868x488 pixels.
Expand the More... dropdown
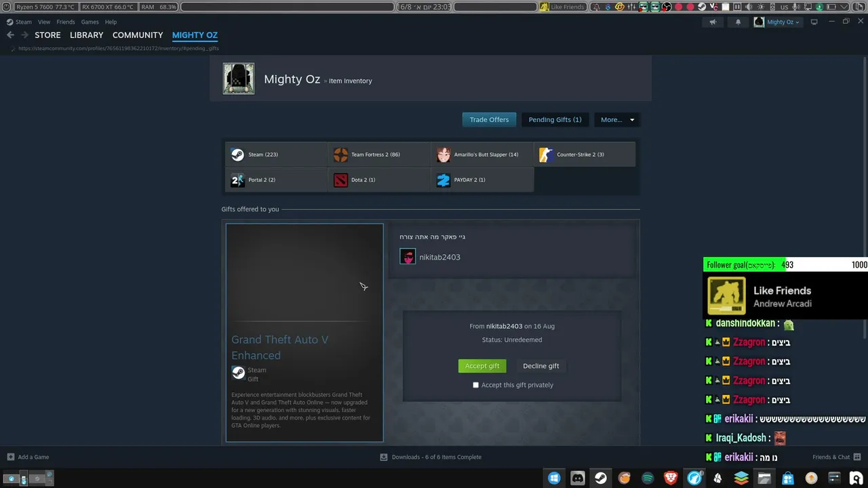[x=617, y=120]
